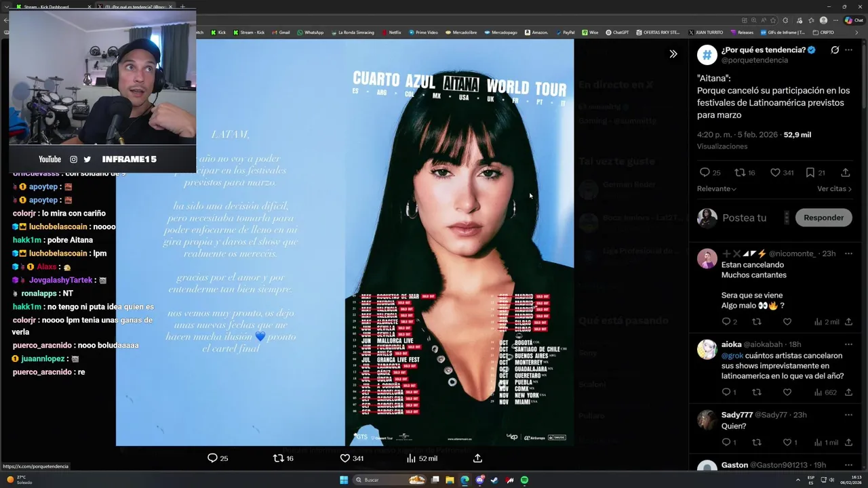Viewport: 868px width, 488px height.
Task: Open the Instagram icon on the stream overlay
Action: pos(73,159)
